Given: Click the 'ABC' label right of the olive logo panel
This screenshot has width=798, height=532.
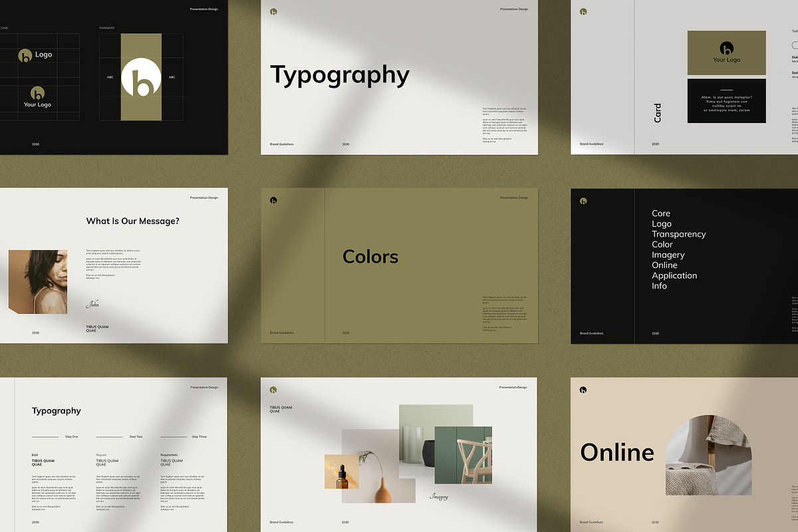Looking at the screenshot, I should tap(172, 77).
